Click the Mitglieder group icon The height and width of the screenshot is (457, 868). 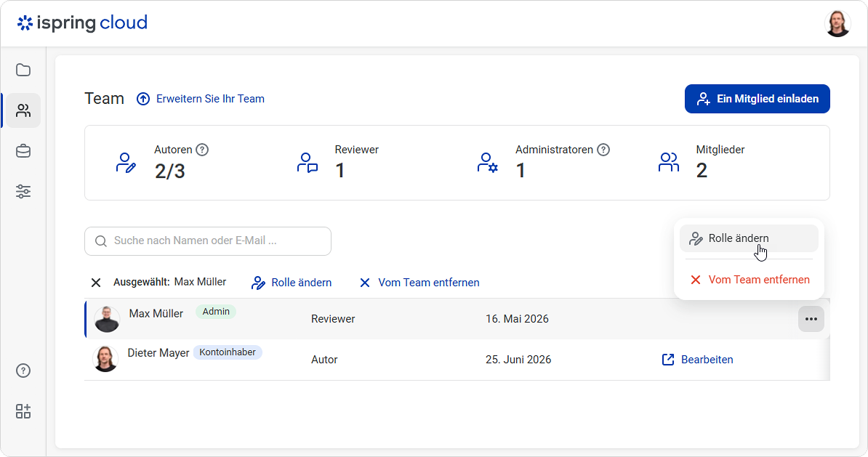click(669, 163)
